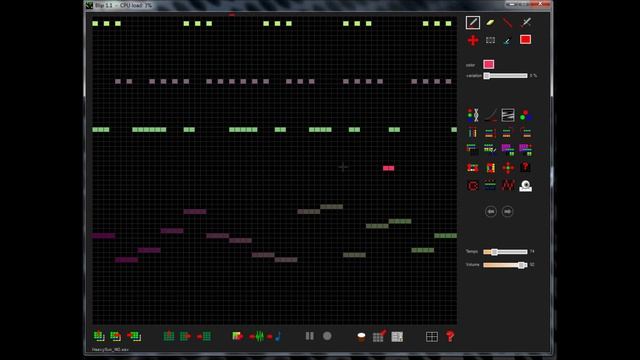The height and width of the screenshot is (360, 640).
Task: Click the rising curve icon
Action: tap(490, 116)
